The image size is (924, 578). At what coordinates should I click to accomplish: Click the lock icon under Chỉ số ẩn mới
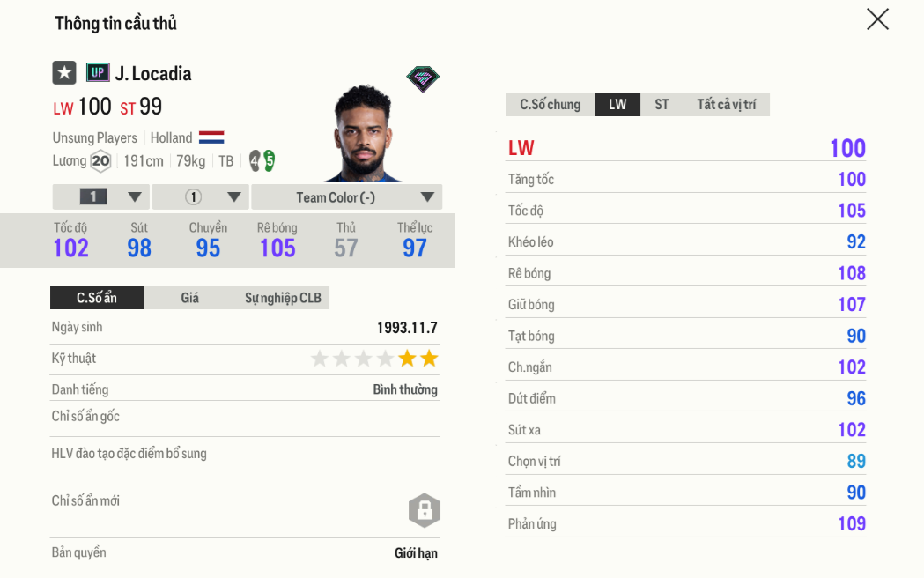pos(425,511)
